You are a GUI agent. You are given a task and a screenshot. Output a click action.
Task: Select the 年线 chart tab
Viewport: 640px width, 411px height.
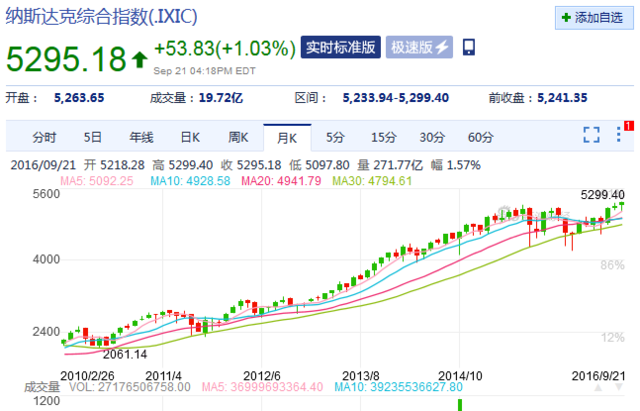(141, 138)
